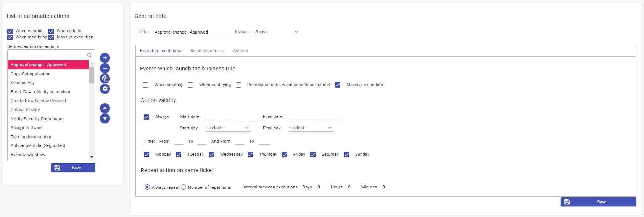Click the floppy disk icon on the left Save button

(57, 168)
